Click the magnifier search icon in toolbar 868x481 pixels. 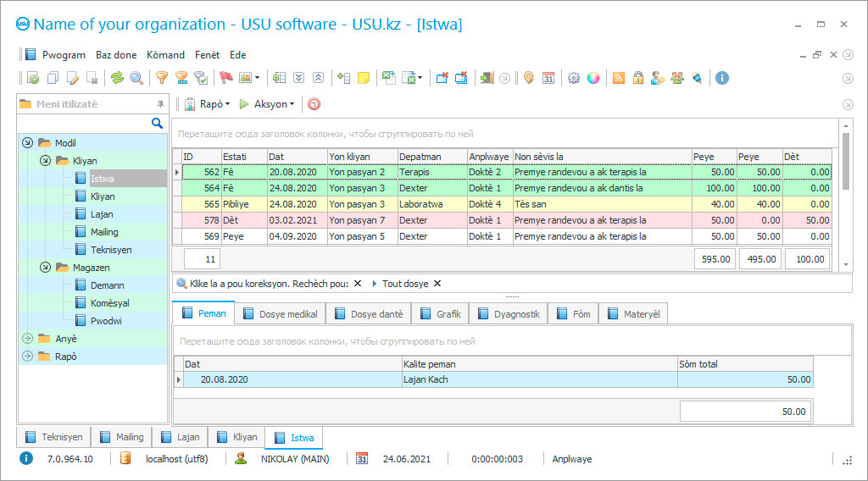(x=136, y=78)
